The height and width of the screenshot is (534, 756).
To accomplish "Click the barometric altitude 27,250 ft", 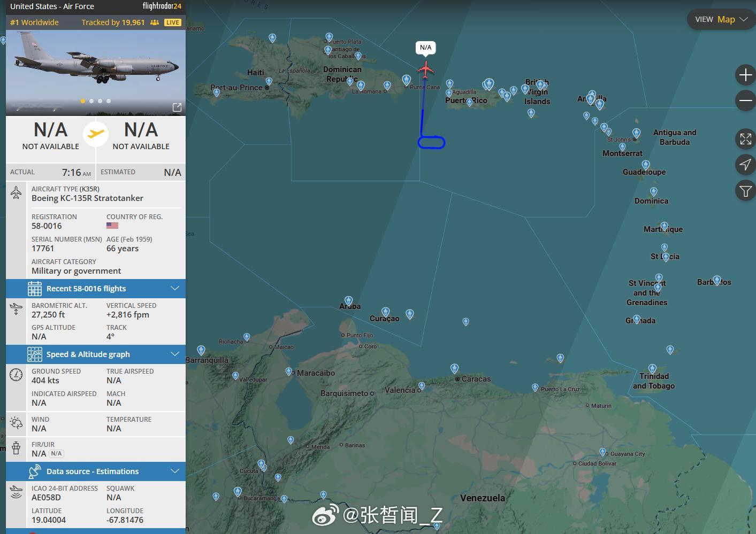I will (x=48, y=315).
